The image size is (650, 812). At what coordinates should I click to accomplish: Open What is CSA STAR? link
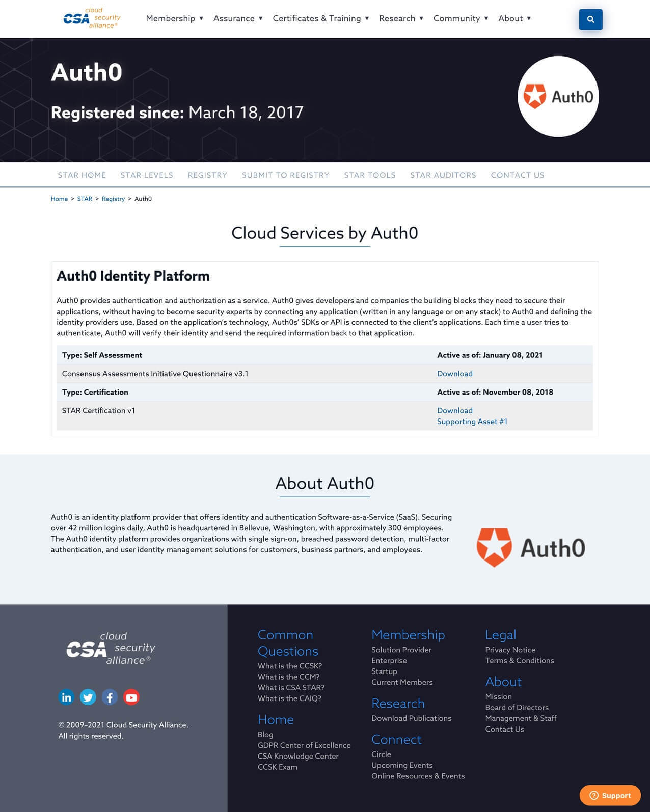pyautogui.click(x=291, y=687)
